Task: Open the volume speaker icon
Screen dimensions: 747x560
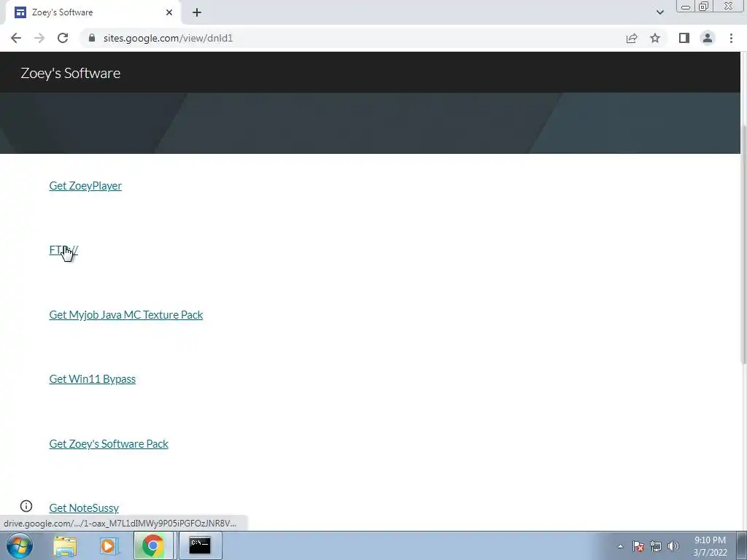Action: coord(673,546)
